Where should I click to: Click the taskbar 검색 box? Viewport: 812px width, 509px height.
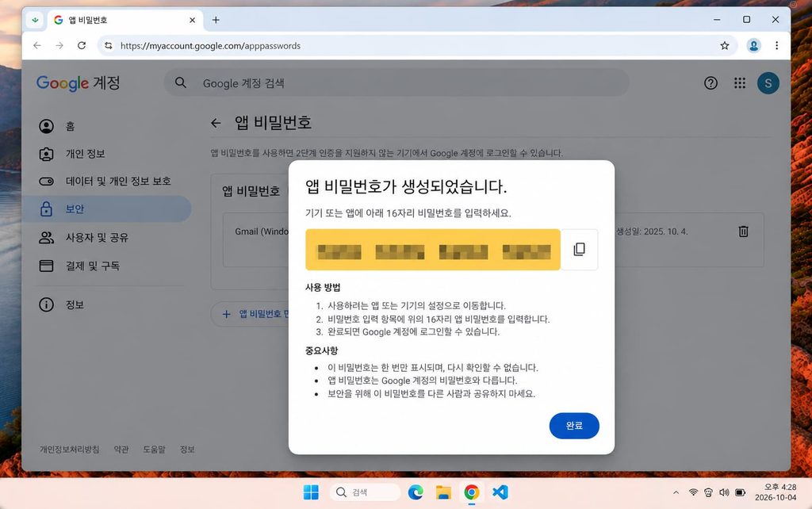[x=366, y=492]
